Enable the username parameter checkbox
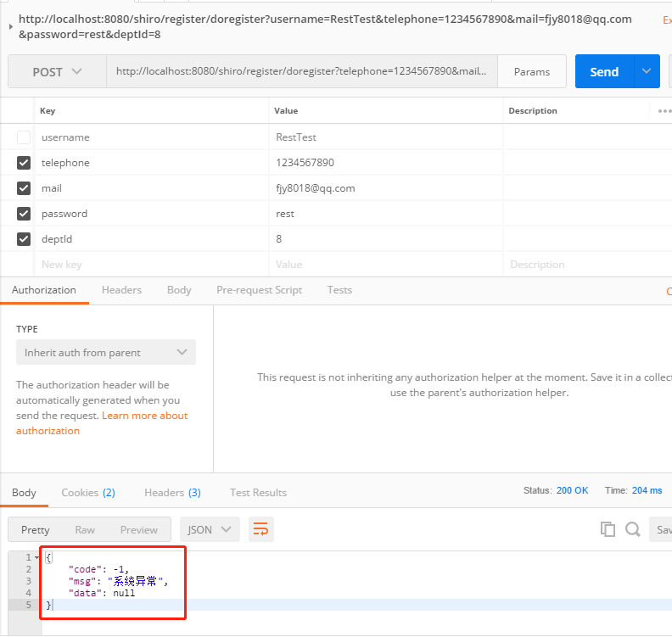 click(x=24, y=137)
